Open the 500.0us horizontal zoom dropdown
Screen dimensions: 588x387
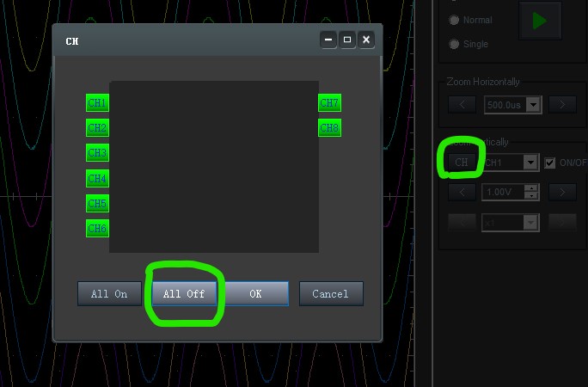533,105
